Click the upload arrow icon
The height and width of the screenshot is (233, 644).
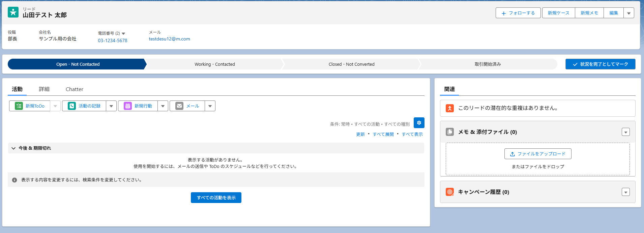pyautogui.click(x=513, y=154)
